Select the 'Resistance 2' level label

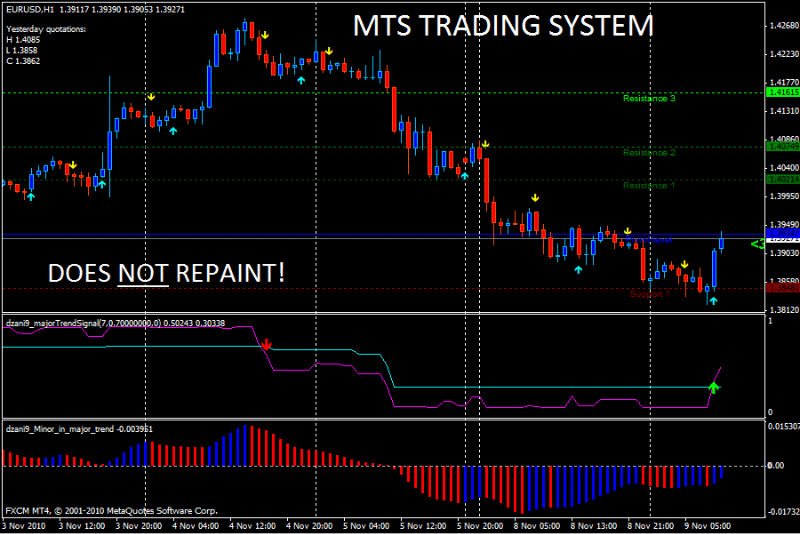click(x=649, y=152)
